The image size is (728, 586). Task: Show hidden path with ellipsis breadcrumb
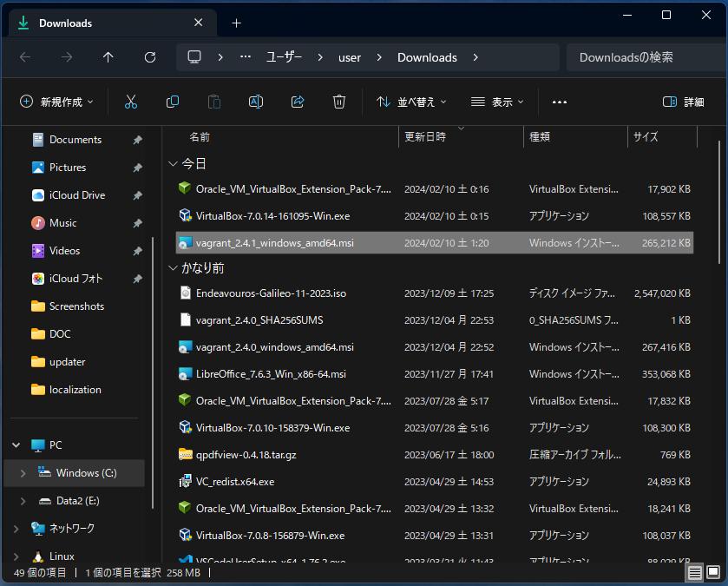(246, 57)
